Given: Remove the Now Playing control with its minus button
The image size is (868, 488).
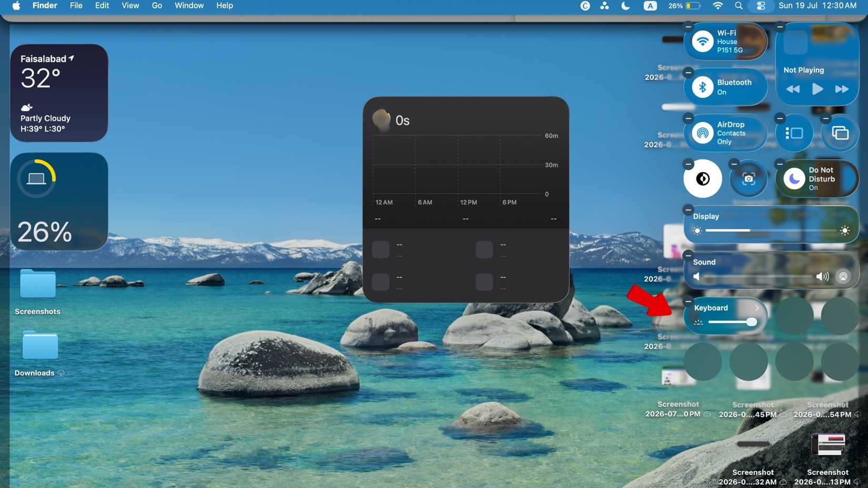Looking at the screenshot, I should [x=780, y=26].
